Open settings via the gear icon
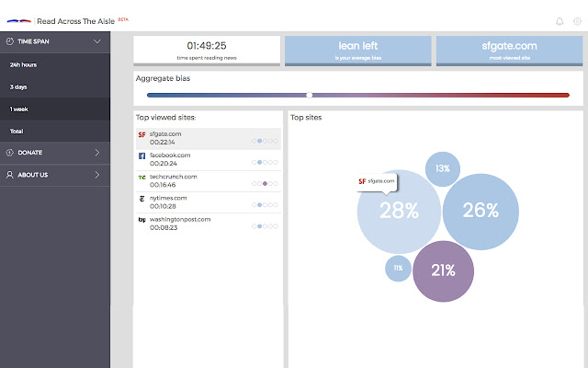Screen dimensions: 588x368 (577, 20)
